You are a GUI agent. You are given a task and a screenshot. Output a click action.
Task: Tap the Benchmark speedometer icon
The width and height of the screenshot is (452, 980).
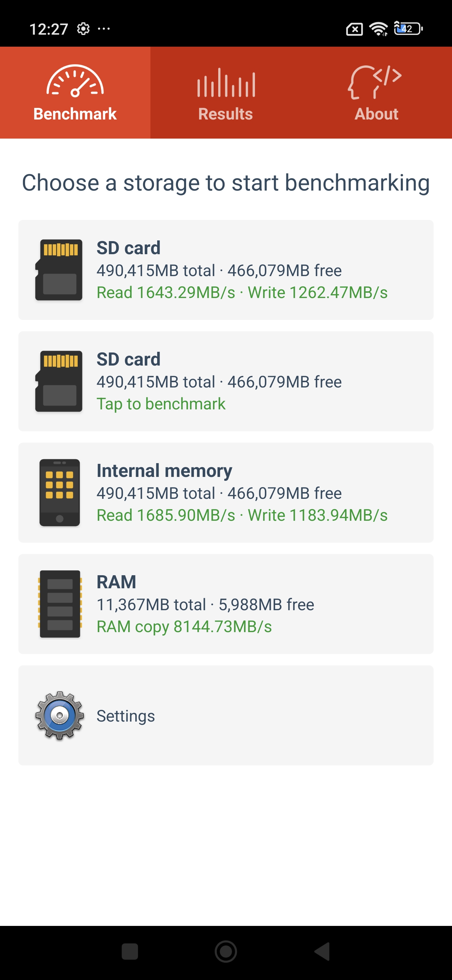tap(75, 81)
